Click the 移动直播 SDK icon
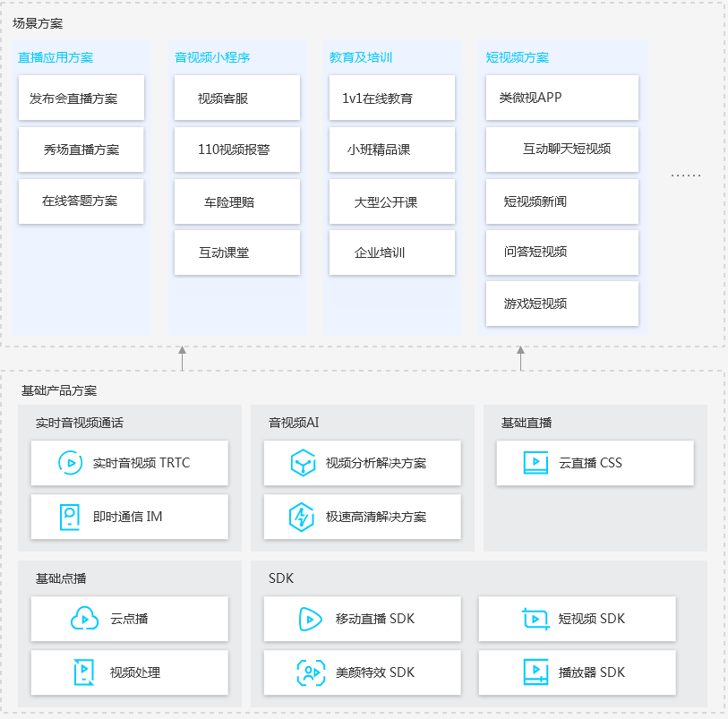The width and height of the screenshot is (728, 719). [310, 619]
